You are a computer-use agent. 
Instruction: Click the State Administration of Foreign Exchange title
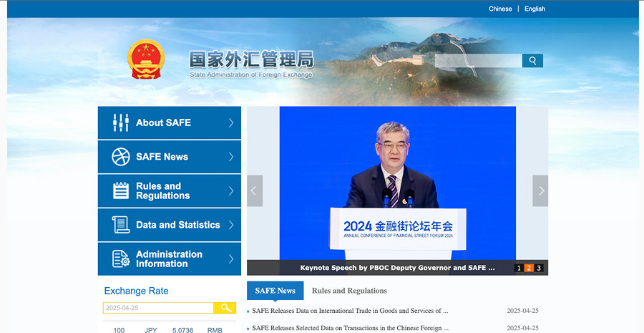coord(251,64)
